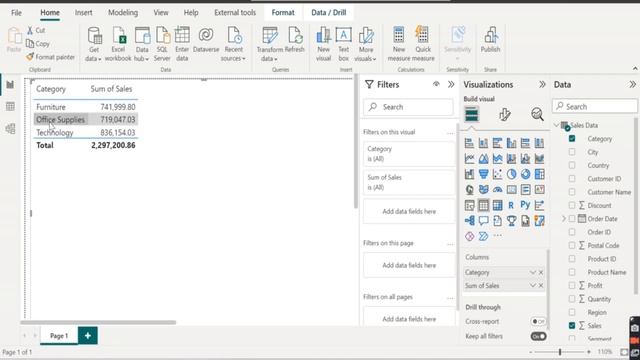Import an Excel workbook
The height and width of the screenshot is (360, 640).
pyautogui.click(x=118, y=44)
